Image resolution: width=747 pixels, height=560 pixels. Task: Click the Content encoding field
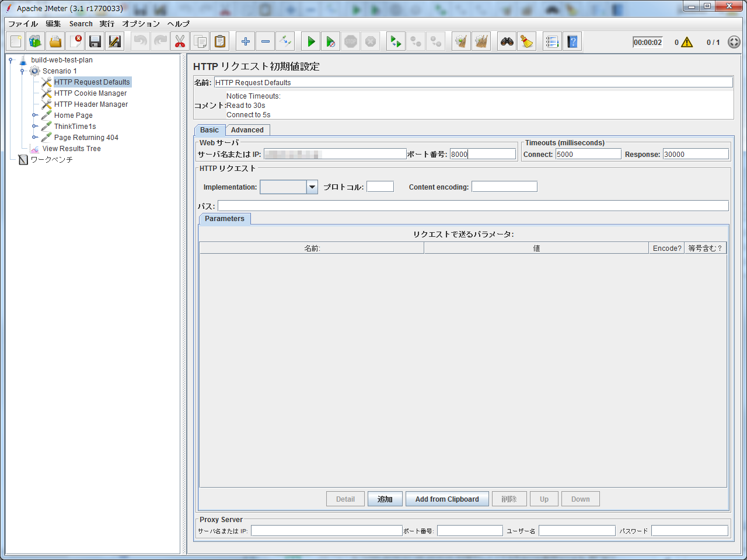(x=504, y=187)
